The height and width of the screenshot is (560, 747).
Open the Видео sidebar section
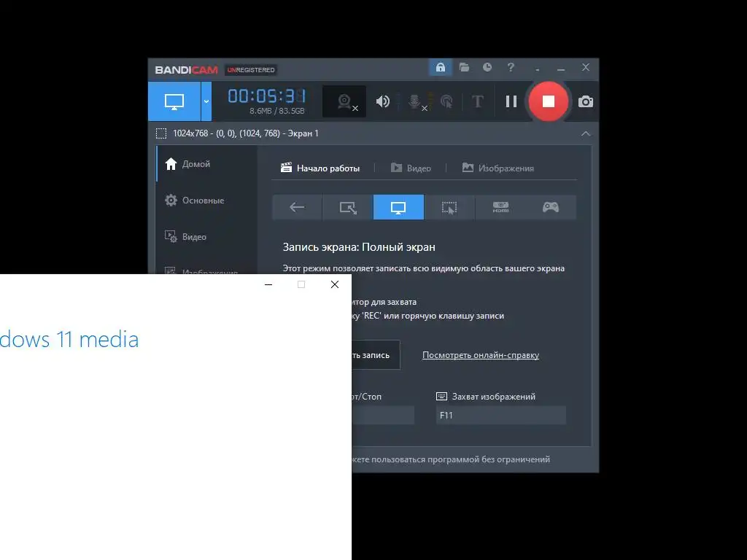(206, 237)
